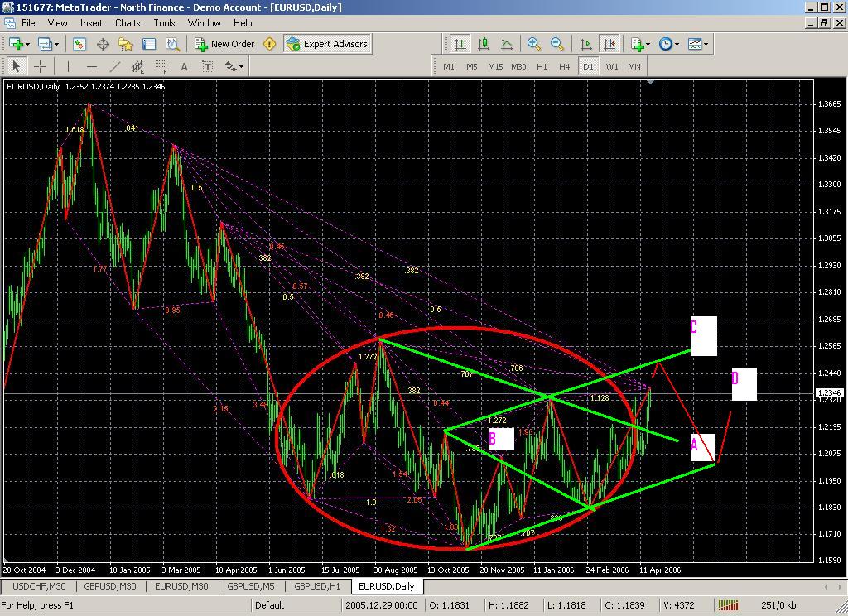Open the Tools menu
Viewport: 848px width, 616px height.
point(164,23)
